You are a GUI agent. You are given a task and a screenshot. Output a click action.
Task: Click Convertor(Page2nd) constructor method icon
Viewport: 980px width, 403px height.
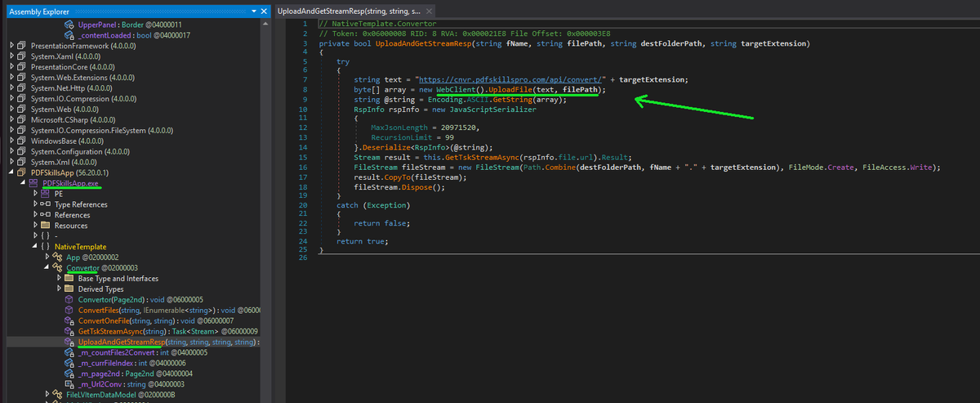tap(69, 299)
